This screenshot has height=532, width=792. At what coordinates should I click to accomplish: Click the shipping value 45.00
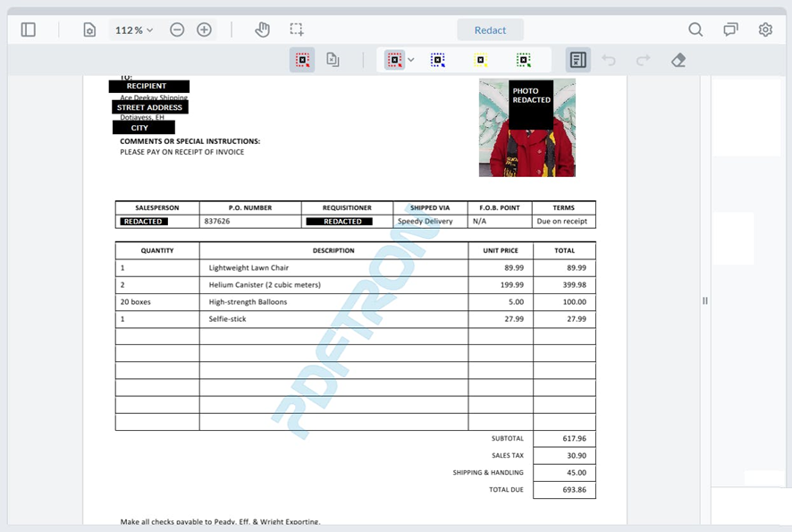[577, 472]
